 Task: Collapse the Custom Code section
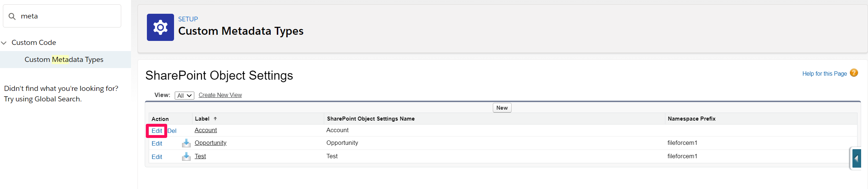pyautogui.click(x=4, y=43)
